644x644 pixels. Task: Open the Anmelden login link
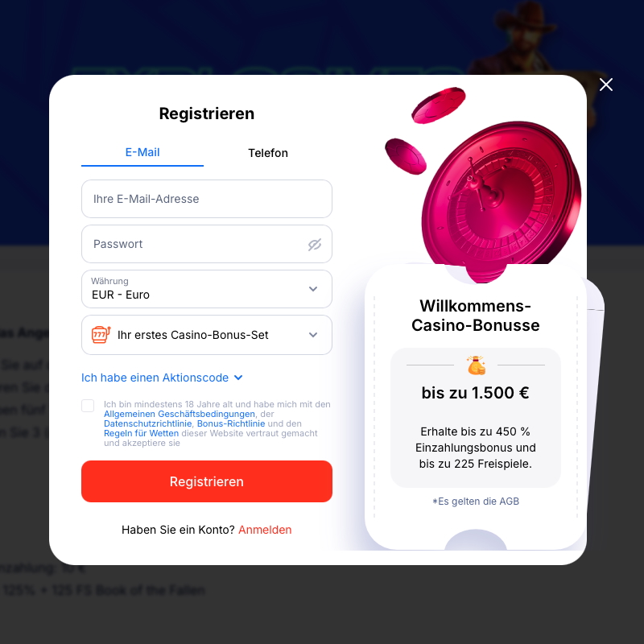(x=265, y=530)
